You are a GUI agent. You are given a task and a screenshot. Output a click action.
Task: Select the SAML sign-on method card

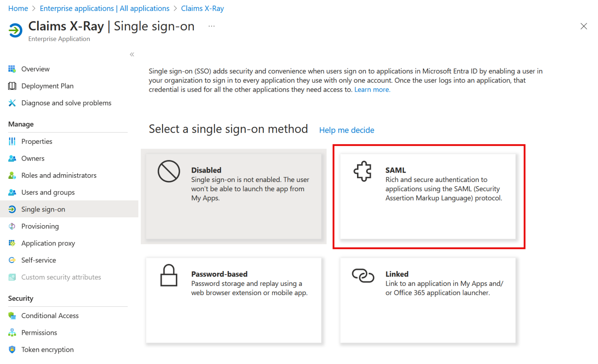click(428, 196)
